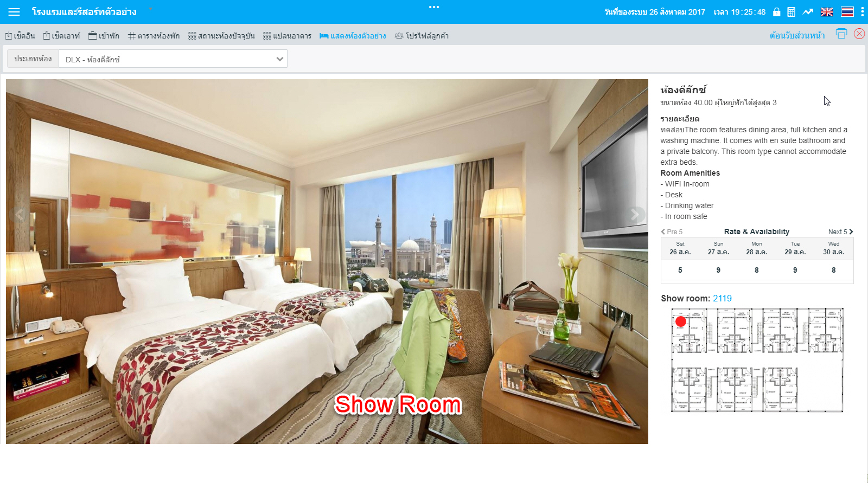Go to ตารางห้องพัก room schedule

click(154, 36)
